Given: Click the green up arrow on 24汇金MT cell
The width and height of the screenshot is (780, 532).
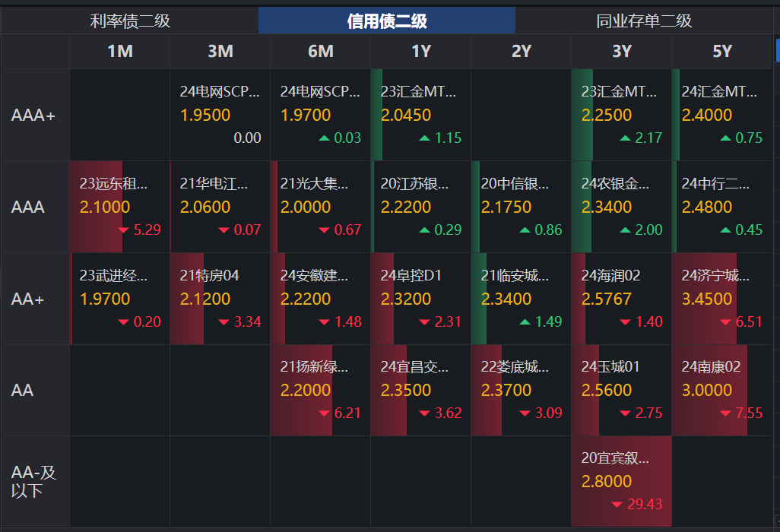Looking at the screenshot, I should (x=727, y=138).
